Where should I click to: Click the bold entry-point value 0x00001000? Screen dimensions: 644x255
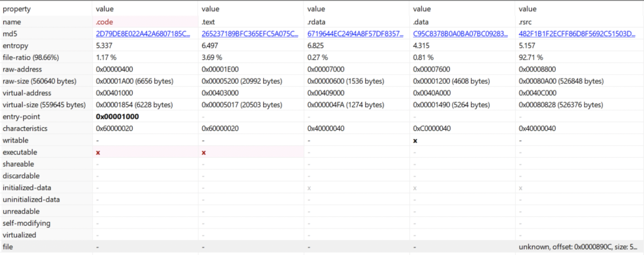coord(117,117)
